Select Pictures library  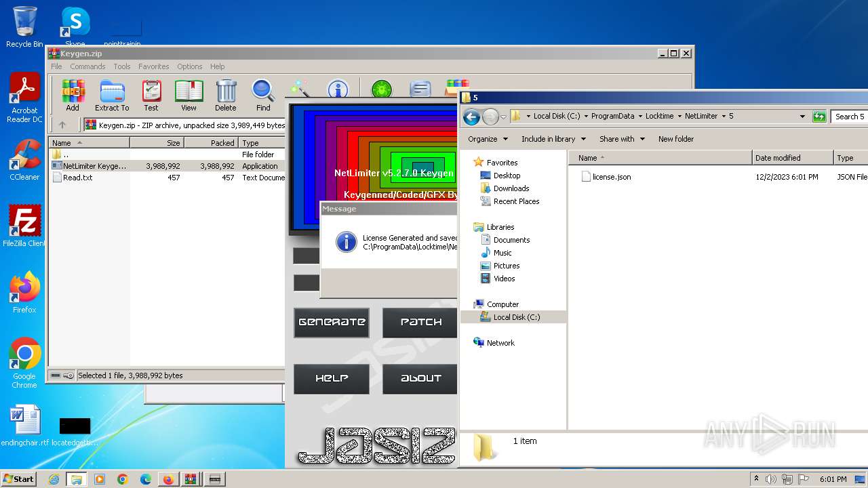tap(507, 266)
